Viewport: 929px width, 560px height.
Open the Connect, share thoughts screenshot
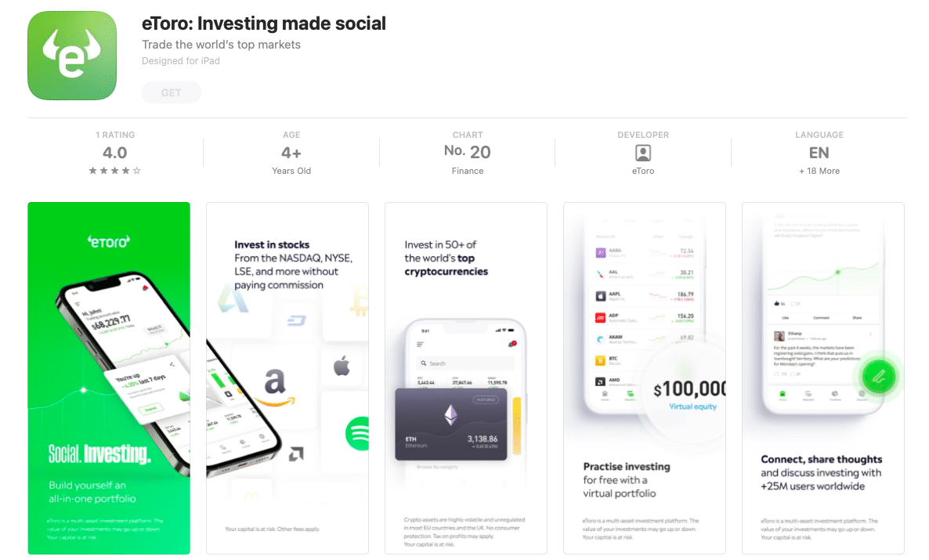823,378
